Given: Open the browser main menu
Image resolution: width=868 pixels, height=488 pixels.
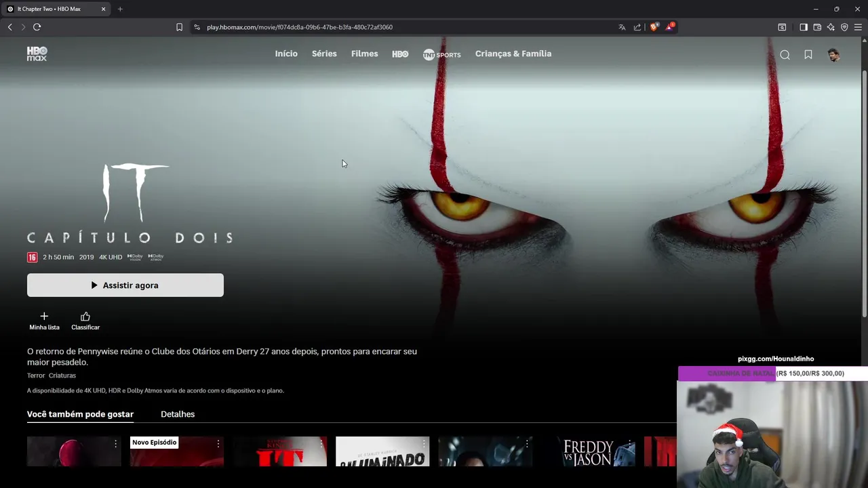Looking at the screenshot, I should [x=858, y=27].
